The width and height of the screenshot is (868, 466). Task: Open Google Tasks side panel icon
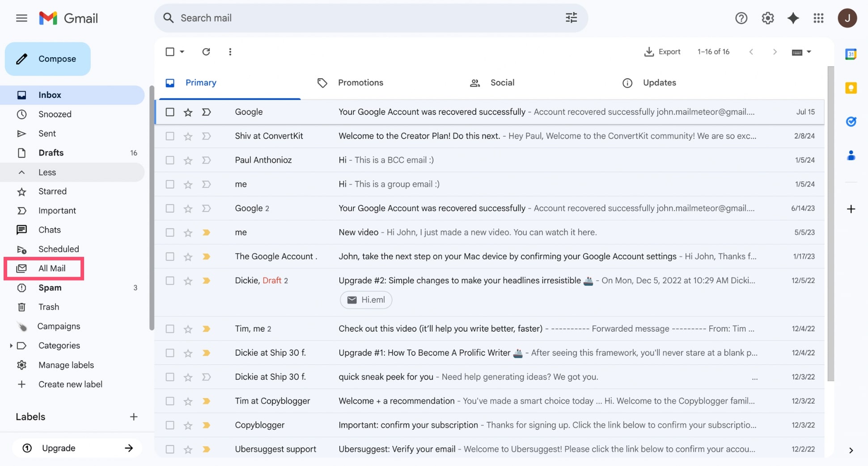(851, 122)
